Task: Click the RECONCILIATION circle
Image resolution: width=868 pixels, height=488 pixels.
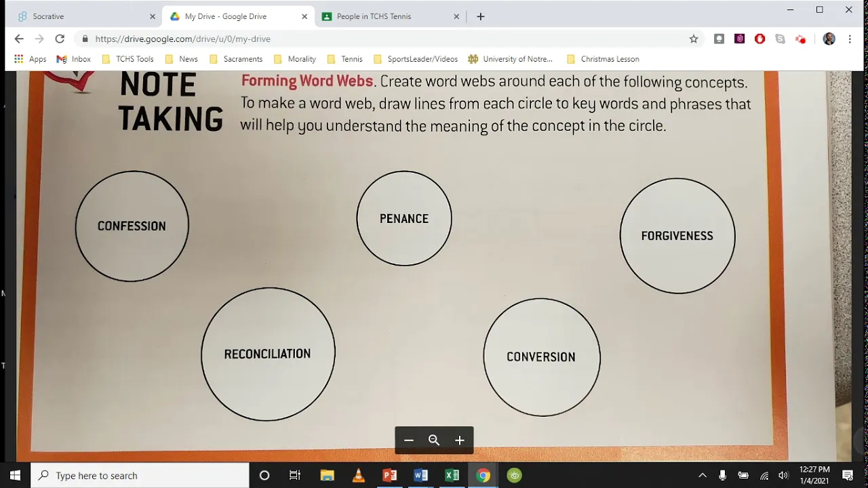Action: pyautogui.click(x=268, y=354)
